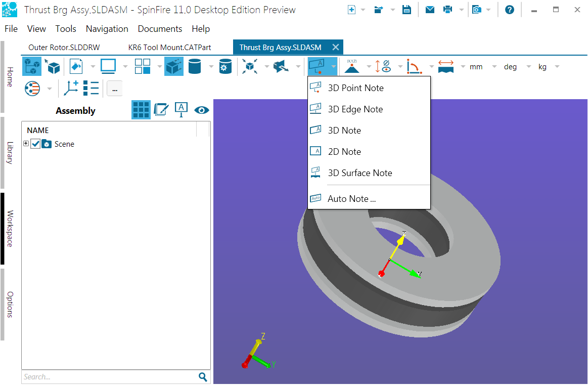Click the save floppy disk icon
The height and width of the screenshot is (385, 588).
pyautogui.click(x=406, y=10)
